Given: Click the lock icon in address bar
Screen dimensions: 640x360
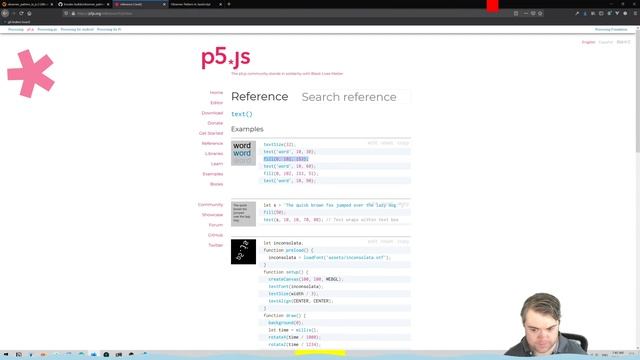Looking at the screenshot, I should click(x=73, y=13).
